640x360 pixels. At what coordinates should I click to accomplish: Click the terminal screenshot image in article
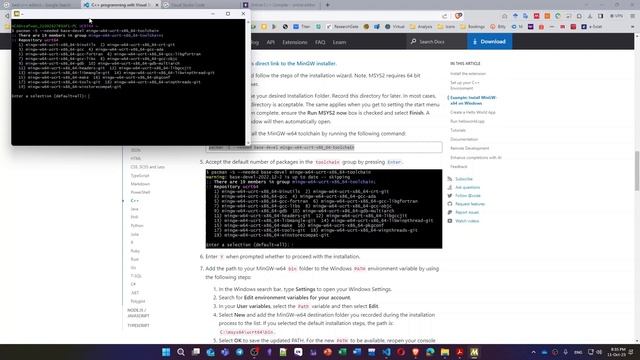[x=324, y=209]
